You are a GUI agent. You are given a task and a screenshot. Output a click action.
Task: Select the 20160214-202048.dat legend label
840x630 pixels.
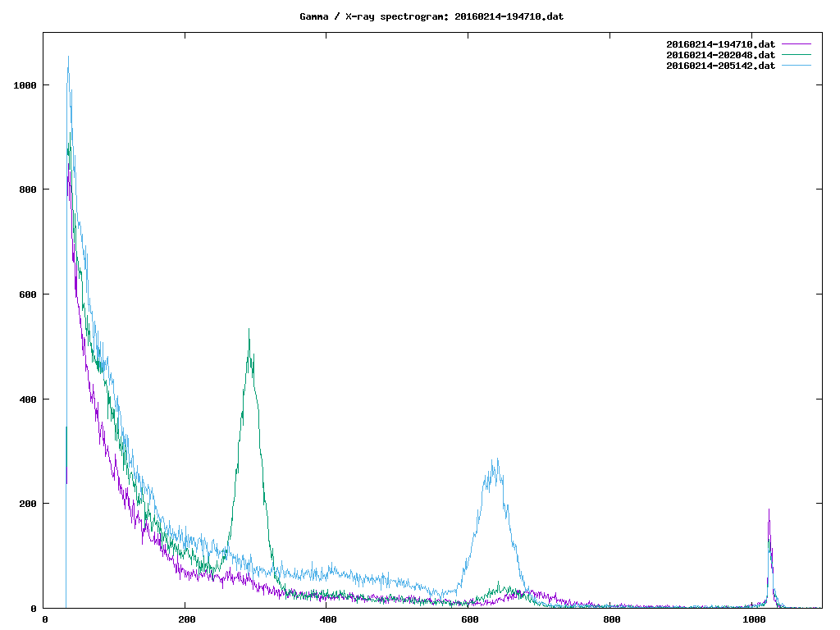[x=720, y=55]
